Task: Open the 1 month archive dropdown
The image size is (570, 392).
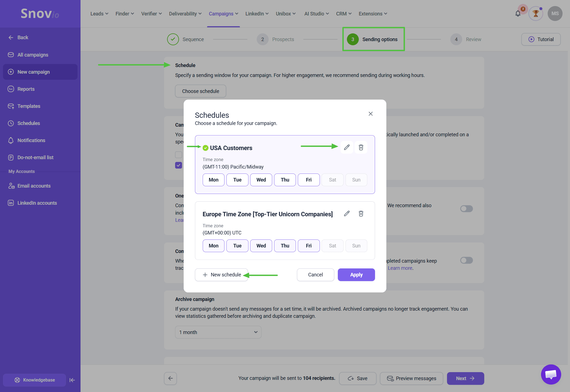Action: click(218, 332)
